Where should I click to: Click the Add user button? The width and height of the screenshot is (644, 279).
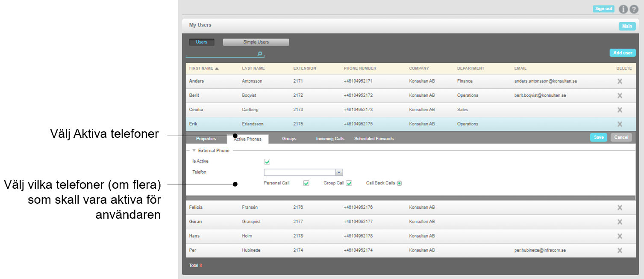[x=623, y=53]
